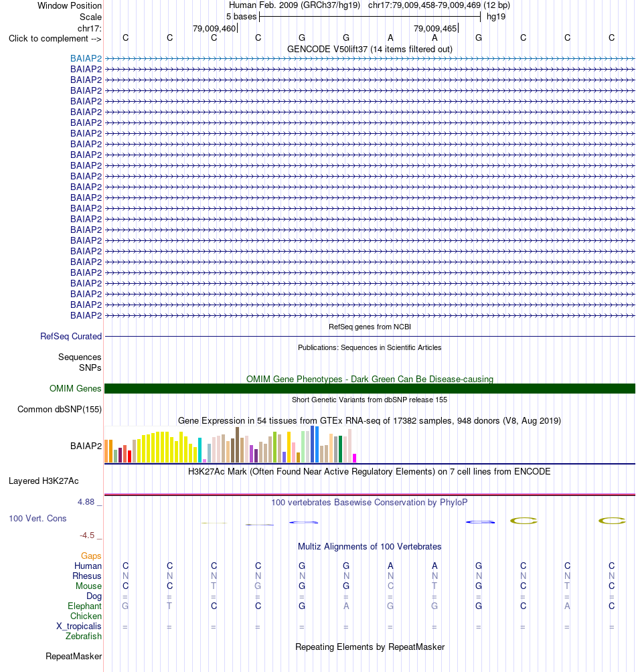
Task: Click the 4.88 PhyloP upper scale value
Action: coord(86,502)
